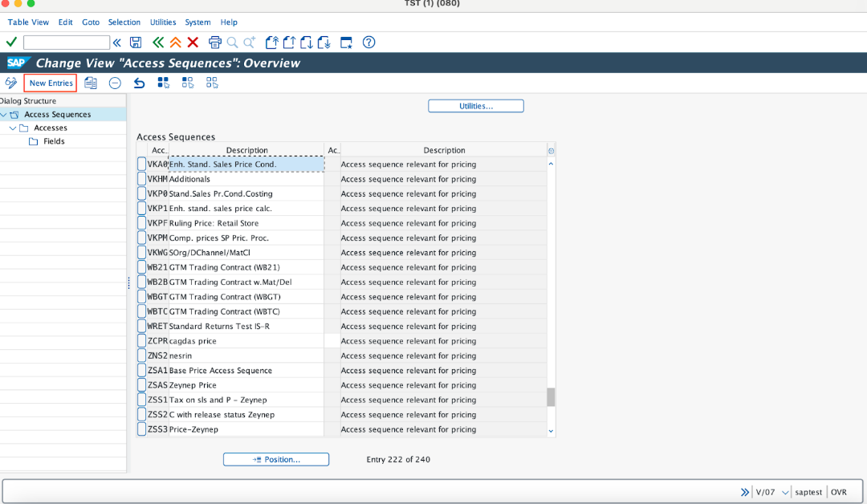Click the Last Page icon
This screenshot has height=504, width=867.
coord(324,42)
